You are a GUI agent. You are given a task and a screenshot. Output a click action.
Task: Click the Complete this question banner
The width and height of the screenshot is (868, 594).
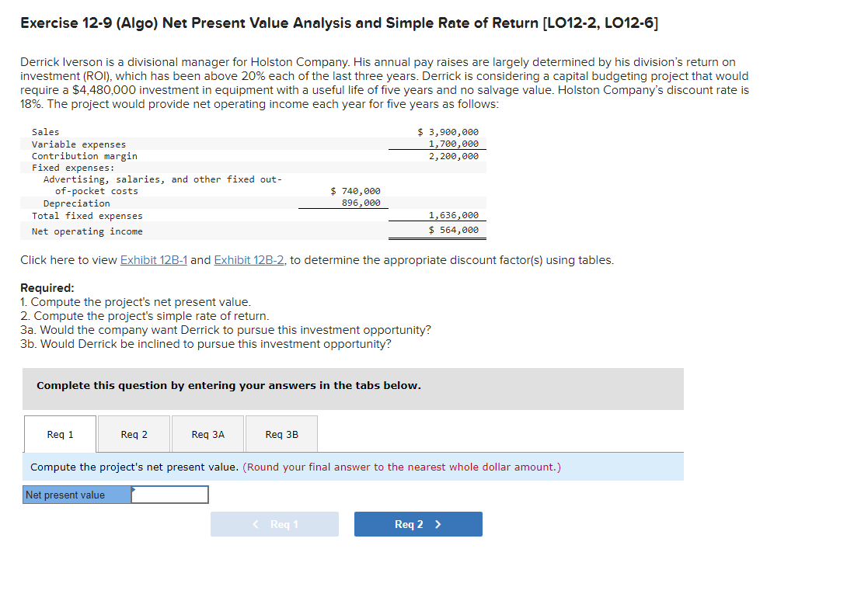point(202,385)
